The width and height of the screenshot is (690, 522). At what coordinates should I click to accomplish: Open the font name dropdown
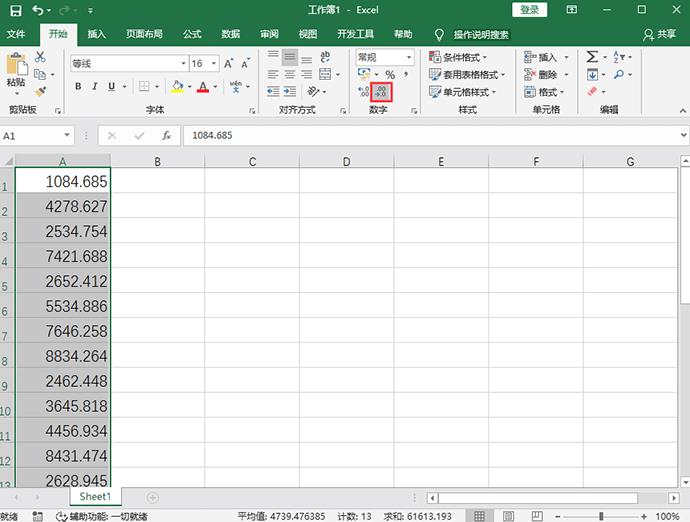point(184,64)
